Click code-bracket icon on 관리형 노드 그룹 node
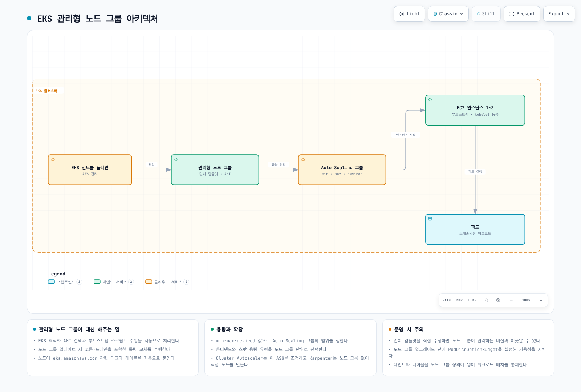This screenshot has width=581, height=392. click(x=176, y=159)
